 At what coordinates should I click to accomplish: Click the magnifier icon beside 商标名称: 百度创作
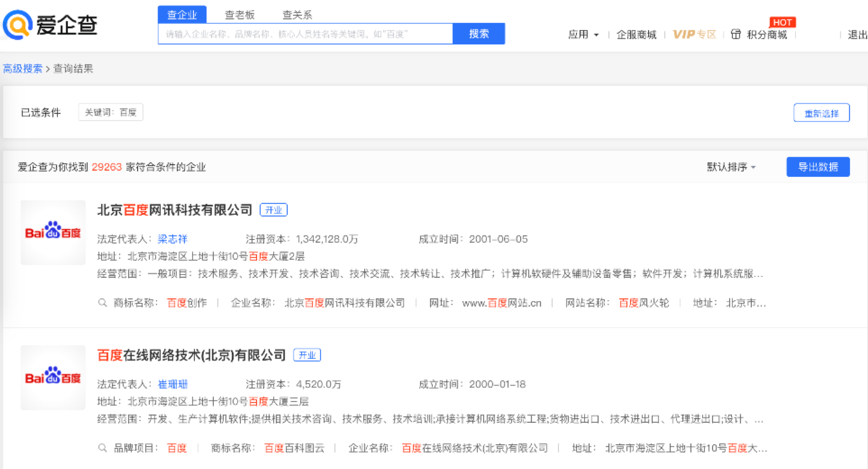[x=103, y=303]
